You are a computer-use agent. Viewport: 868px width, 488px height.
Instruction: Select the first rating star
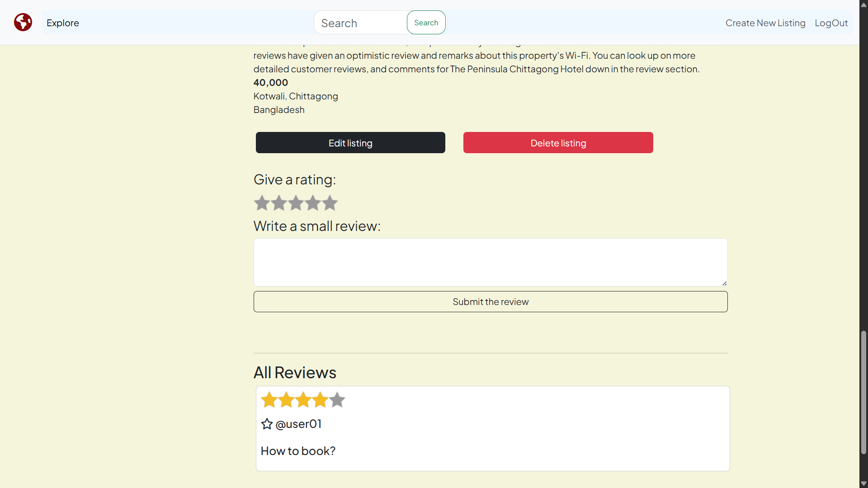[x=262, y=203]
